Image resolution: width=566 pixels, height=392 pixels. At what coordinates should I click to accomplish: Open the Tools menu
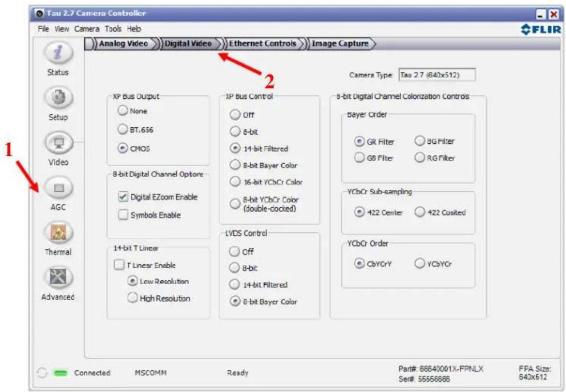tap(113, 29)
